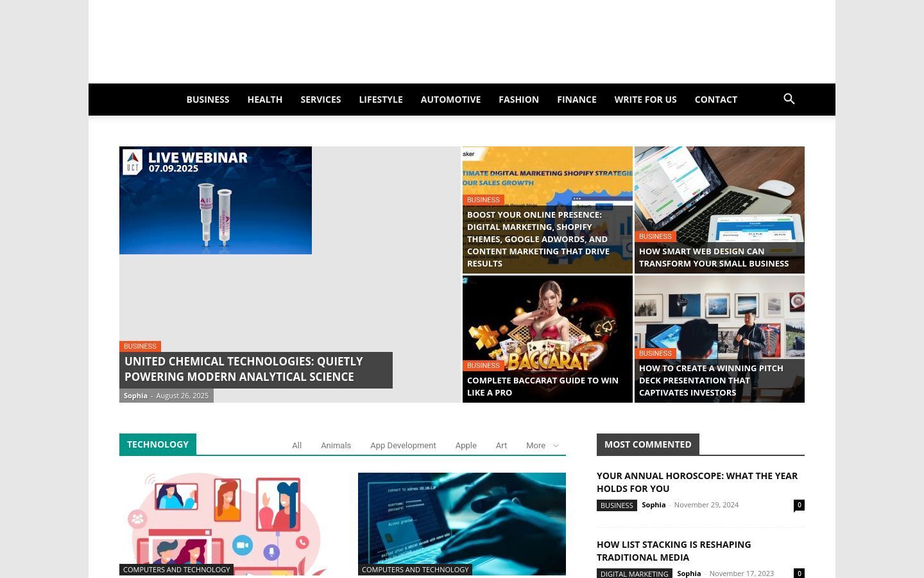Open Your Annual Horoscope article
This screenshot has width=924, height=578.
tap(697, 482)
